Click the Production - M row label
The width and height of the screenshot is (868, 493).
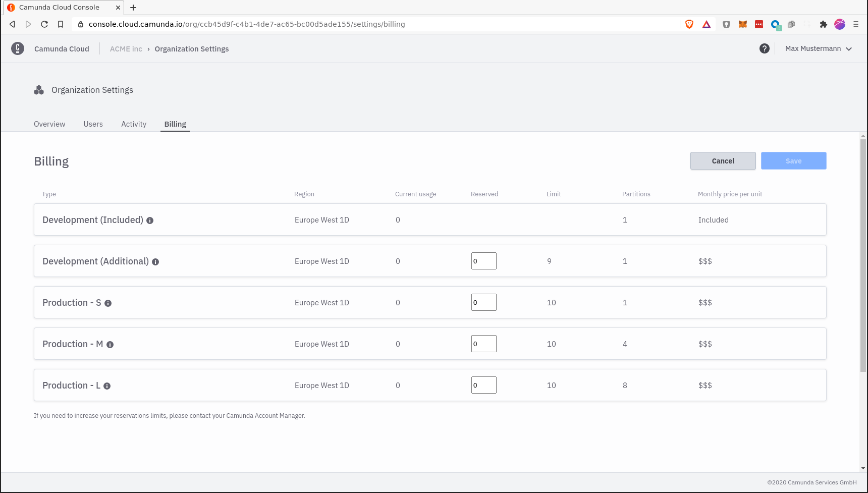pyautogui.click(x=73, y=344)
